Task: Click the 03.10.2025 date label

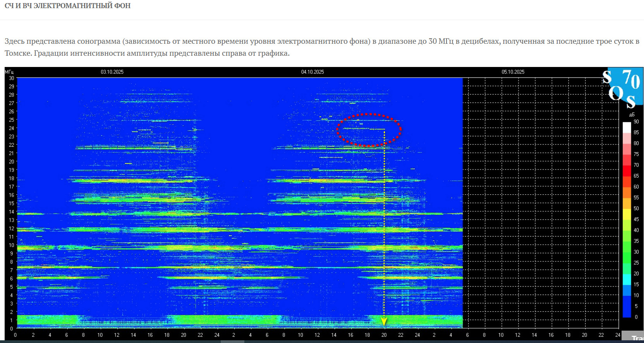Action: click(x=112, y=72)
